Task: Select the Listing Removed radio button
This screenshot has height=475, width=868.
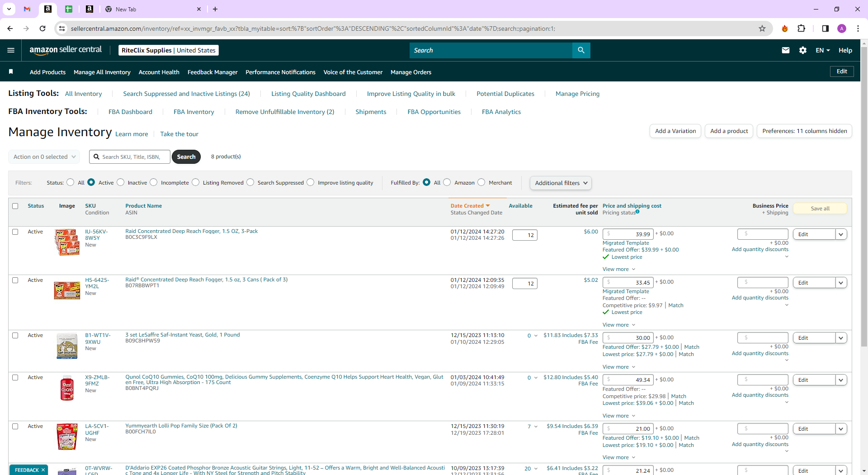Action: coord(196,182)
